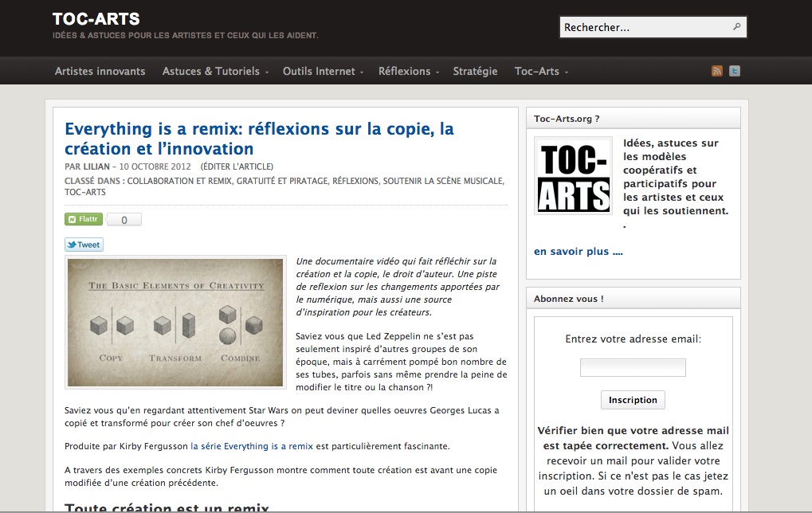Open the Everything is a remix article title
This screenshot has height=513, width=812.
pos(259,139)
